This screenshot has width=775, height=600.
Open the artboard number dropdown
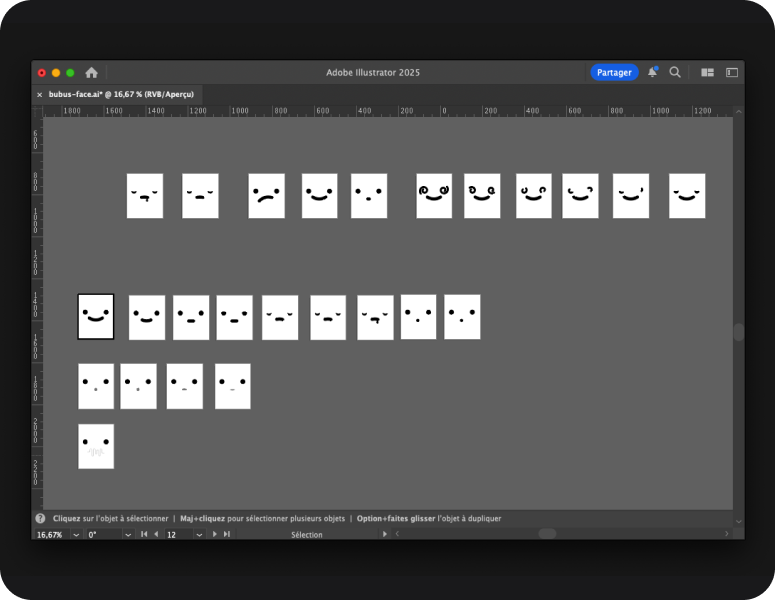click(199, 535)
